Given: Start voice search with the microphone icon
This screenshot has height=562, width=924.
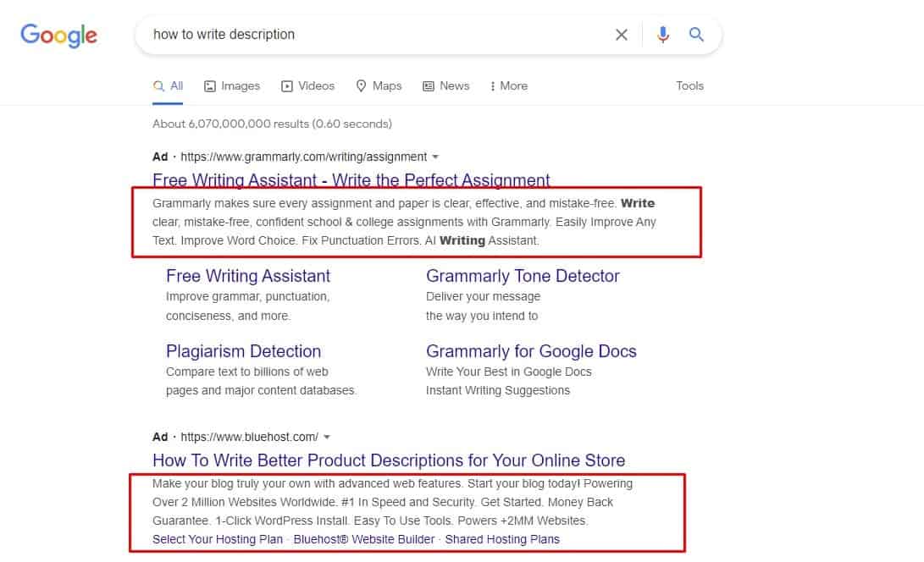Looking at the screenshot, I should coord(663,35).
